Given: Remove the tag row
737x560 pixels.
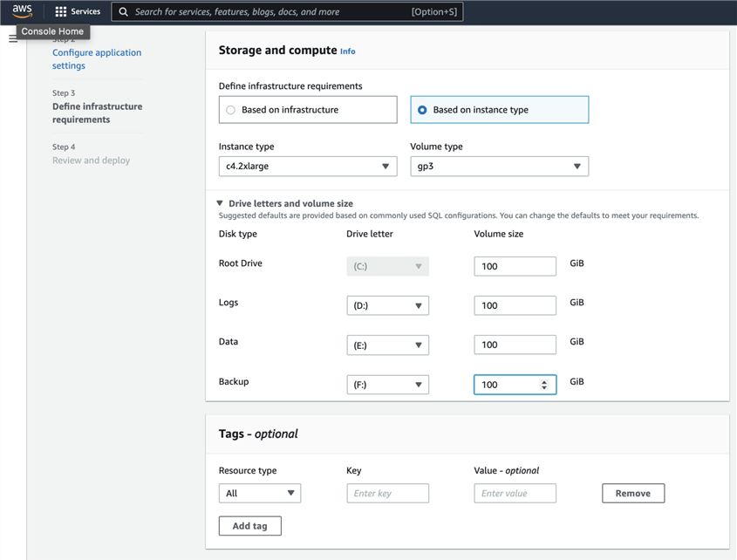Looking at the screenshot, I should 632,494.
